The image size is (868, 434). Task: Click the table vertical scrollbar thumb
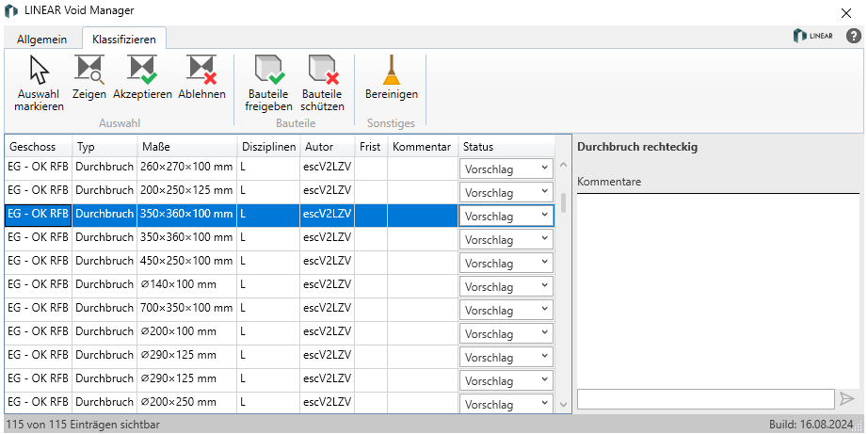click(x=564, y=202)
